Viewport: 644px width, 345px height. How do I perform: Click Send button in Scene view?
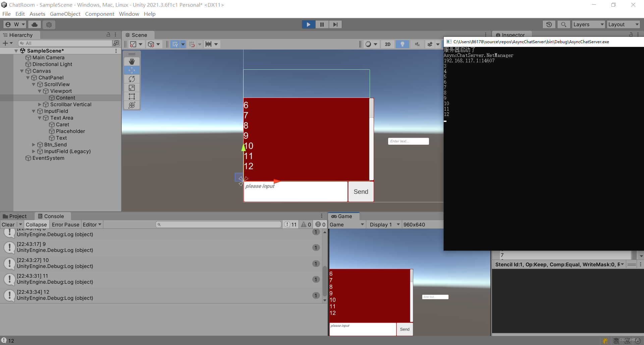(361, 192)
